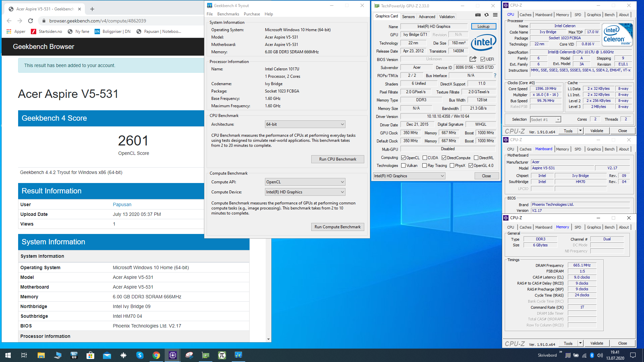Open Task View on the taskbar
This screenshot has width=644, height=362.
click(24, 355)
